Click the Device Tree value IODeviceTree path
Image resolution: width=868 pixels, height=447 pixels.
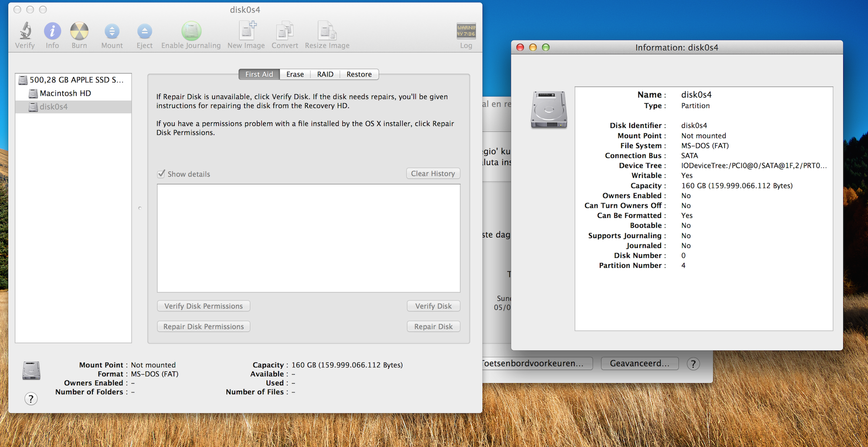[754, 165]
